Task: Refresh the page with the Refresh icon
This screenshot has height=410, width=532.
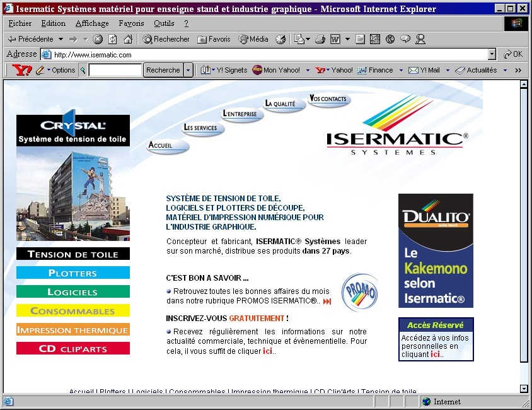Action: click(113, 39)
